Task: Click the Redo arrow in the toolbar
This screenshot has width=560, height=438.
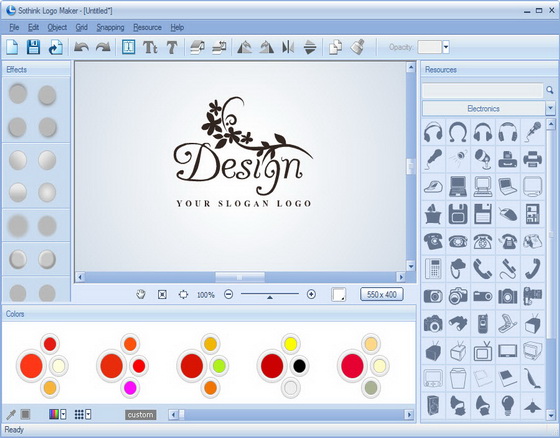Action: click(103, 47)
